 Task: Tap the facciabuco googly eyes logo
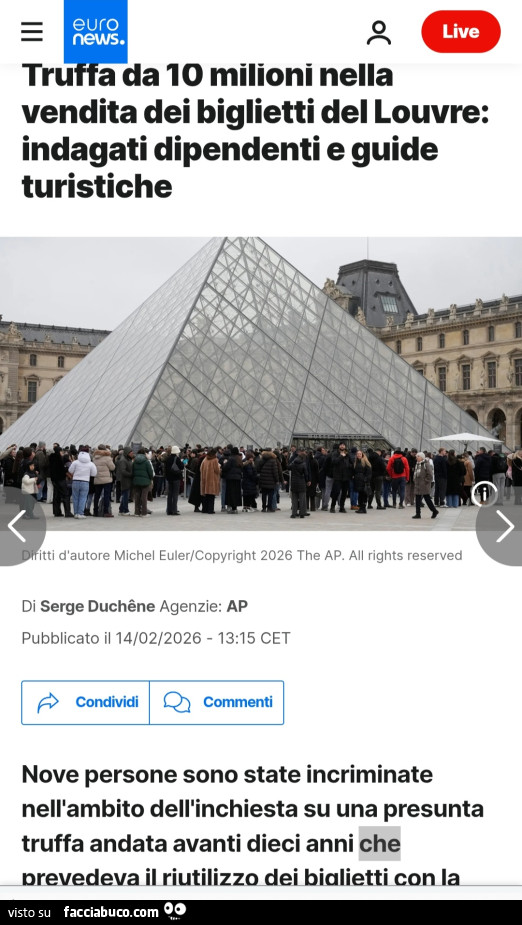click(x=175, y=911)
